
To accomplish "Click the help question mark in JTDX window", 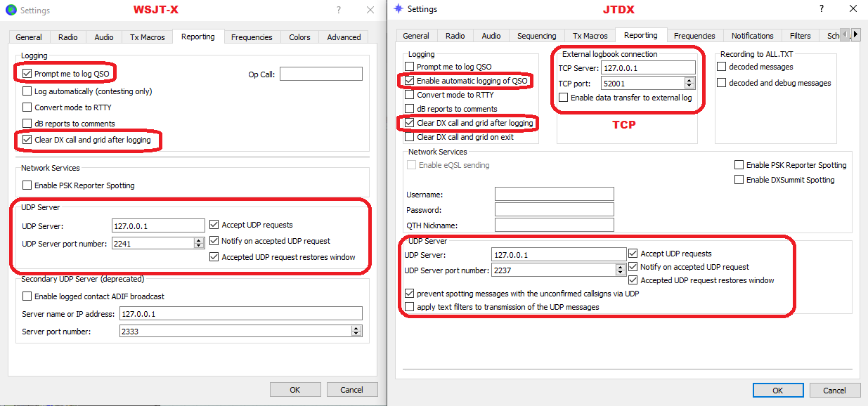I will click(x=820, y=9).
